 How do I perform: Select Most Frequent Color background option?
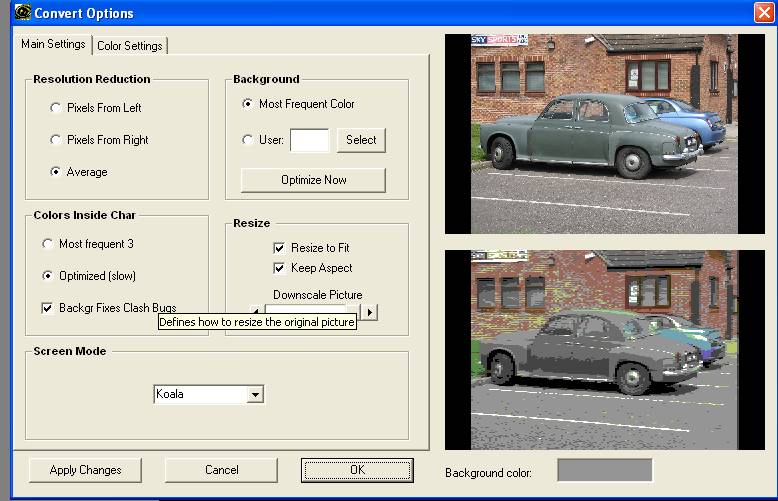click(247, 104)
